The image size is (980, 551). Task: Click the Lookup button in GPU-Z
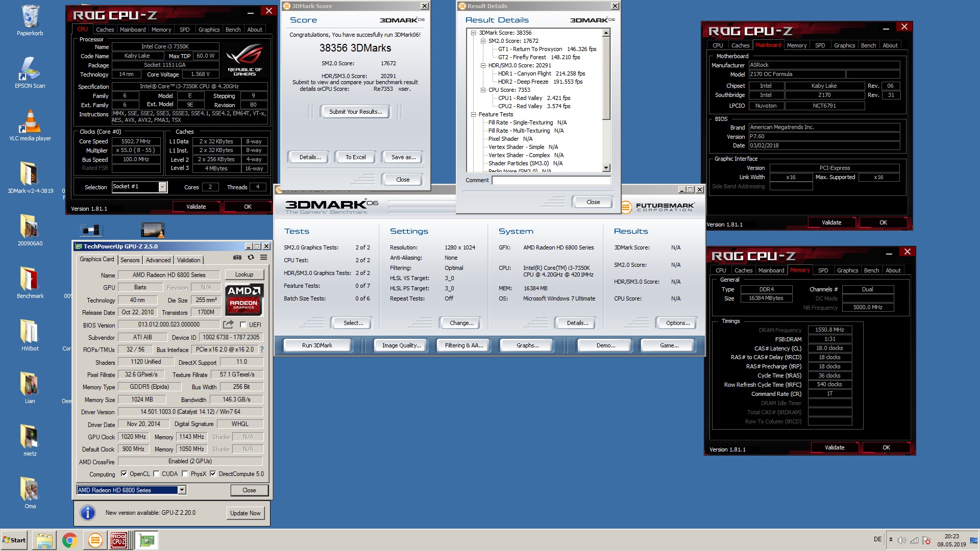click(244, 274)
